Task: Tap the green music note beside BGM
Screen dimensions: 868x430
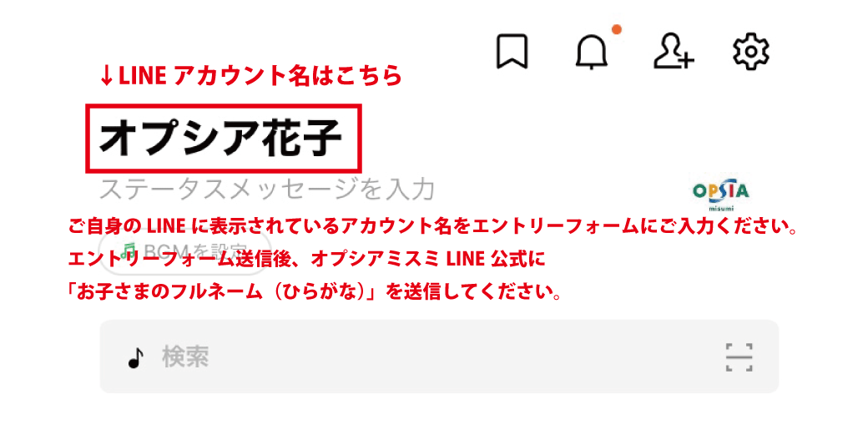Action: pyautogui.click(x=128, y=251)
